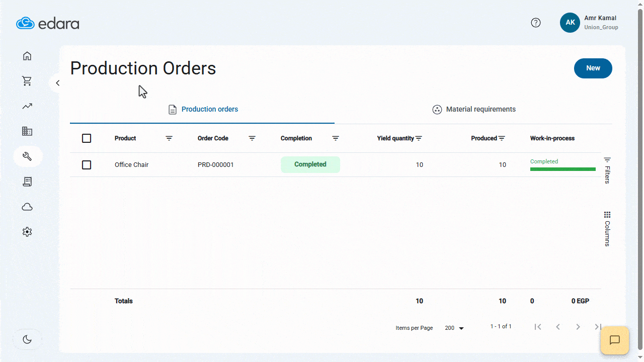Click the warehouse building icon in the sidebar
The height and width of the screenshot is (362, 644).
(x=27, y=131)
